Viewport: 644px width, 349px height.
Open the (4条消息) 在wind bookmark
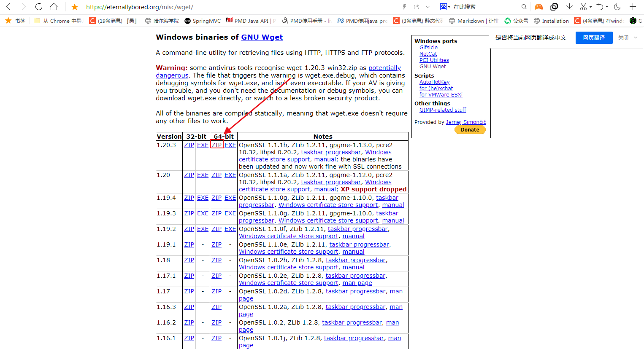[x=599, y=21]
